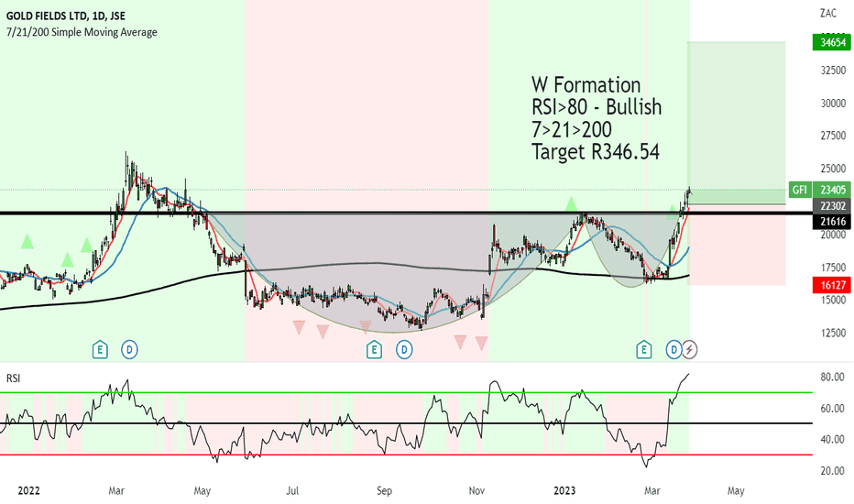Select the red long-position stop-loss zone
The width and height of the screenshot is (854, 504).
point(737,245)
